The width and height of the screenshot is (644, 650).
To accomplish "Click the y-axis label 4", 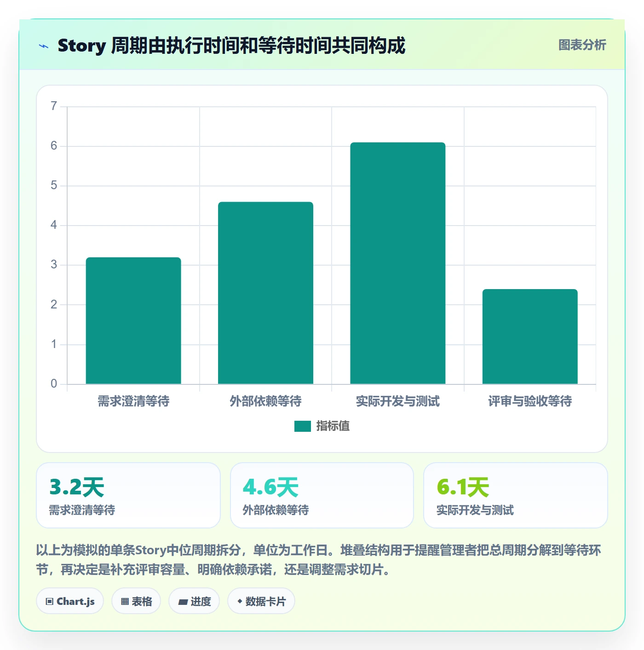I will point(54,225).
